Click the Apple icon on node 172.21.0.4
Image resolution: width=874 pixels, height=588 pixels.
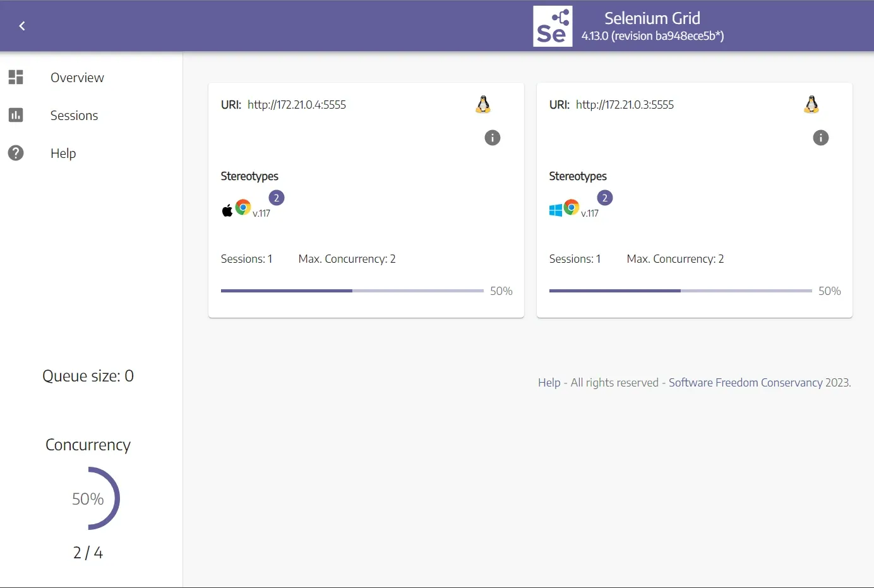pos(227,208)
